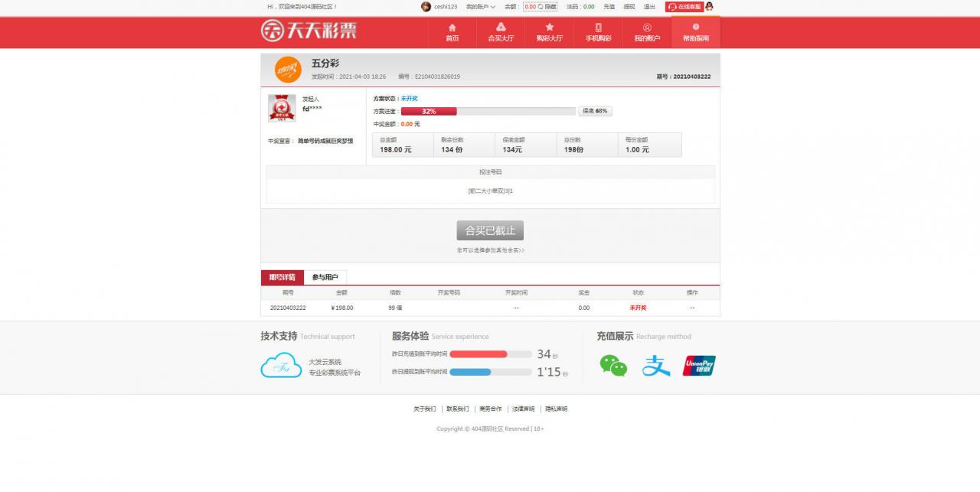Image resolution: width=980 pixels, height=492 pixels.
Task: Click the 在线客服 online support button
Action: (684, 7)
